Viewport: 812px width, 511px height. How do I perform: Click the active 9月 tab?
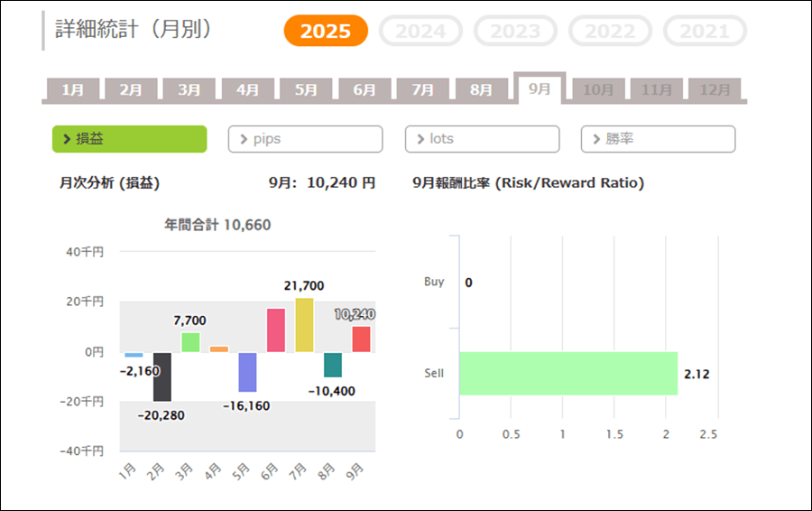click(540, 89)
